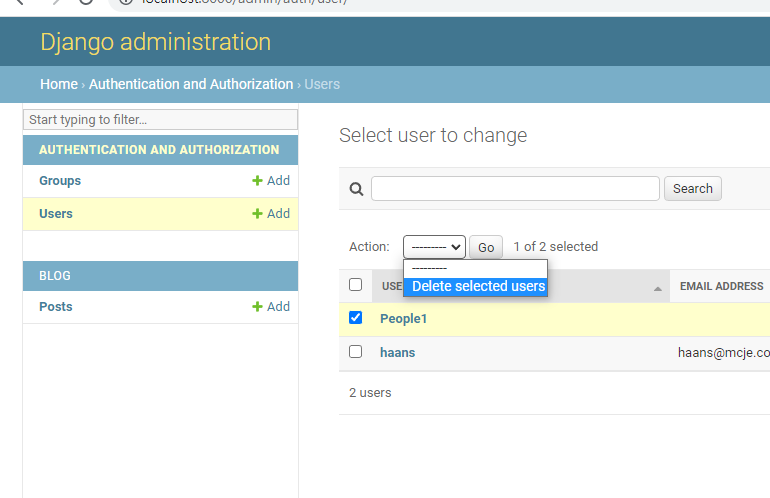Click the sort arrow in Username column
This screenshot has width=770, height=498.
click(x=658, y=289)
